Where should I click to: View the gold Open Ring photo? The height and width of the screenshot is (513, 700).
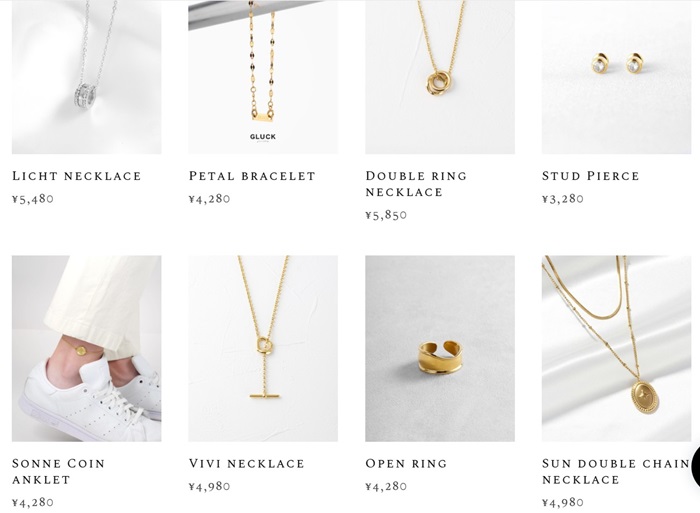[440, 348]
